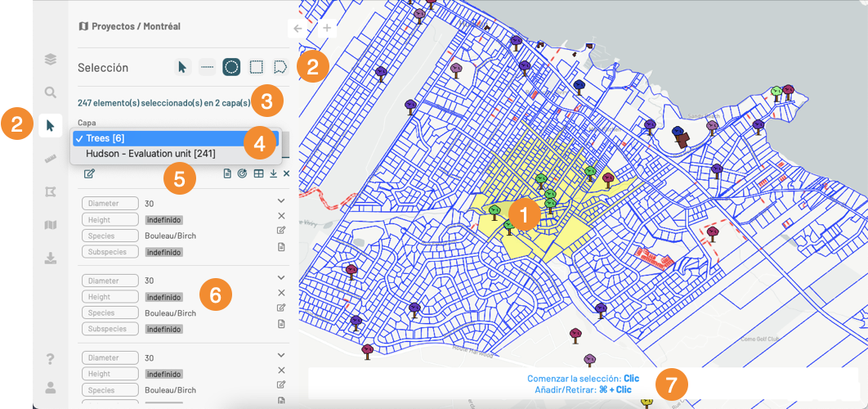Screen dimensions: 868x409
Task: Collapse the second tree element's chevron
Action: point(281,278)
